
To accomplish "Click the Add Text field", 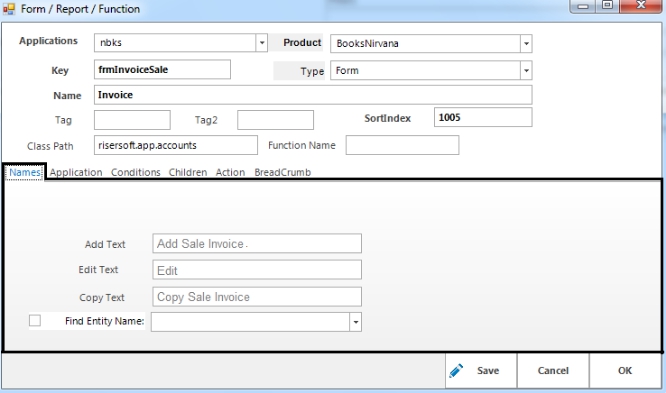I will tap(257, 243).
